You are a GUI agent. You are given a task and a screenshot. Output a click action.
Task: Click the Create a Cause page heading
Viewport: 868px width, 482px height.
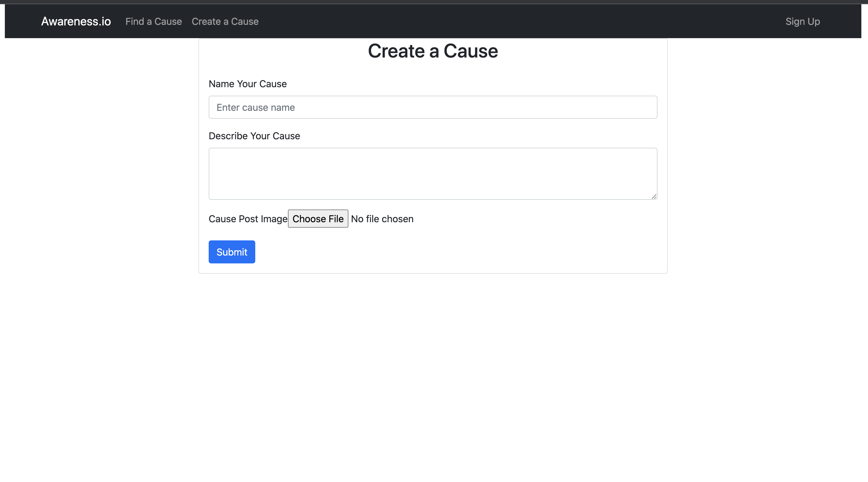click(433, 51)
